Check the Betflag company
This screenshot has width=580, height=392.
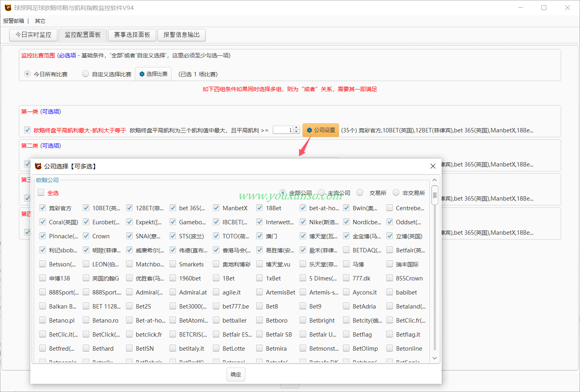[346, 334]
